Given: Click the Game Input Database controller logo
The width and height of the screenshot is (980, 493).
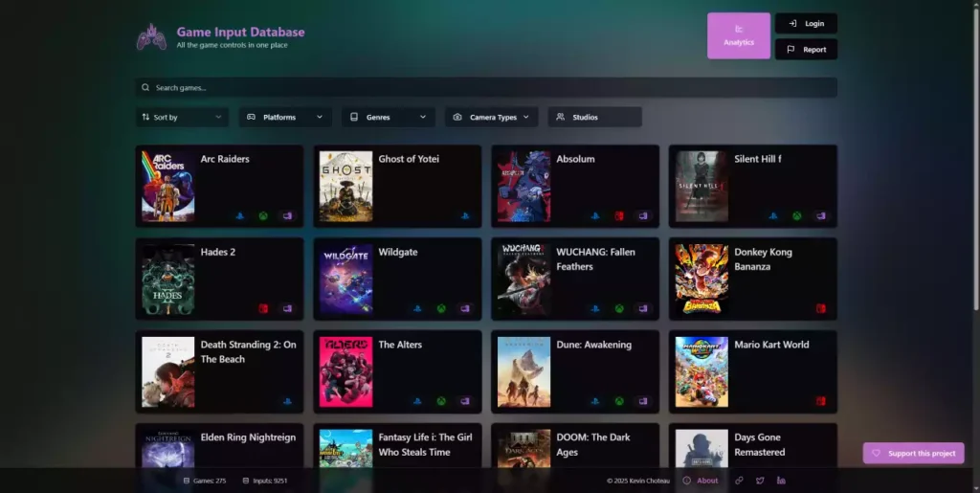Looking at the screenshot, I should [x=152, y=37].
